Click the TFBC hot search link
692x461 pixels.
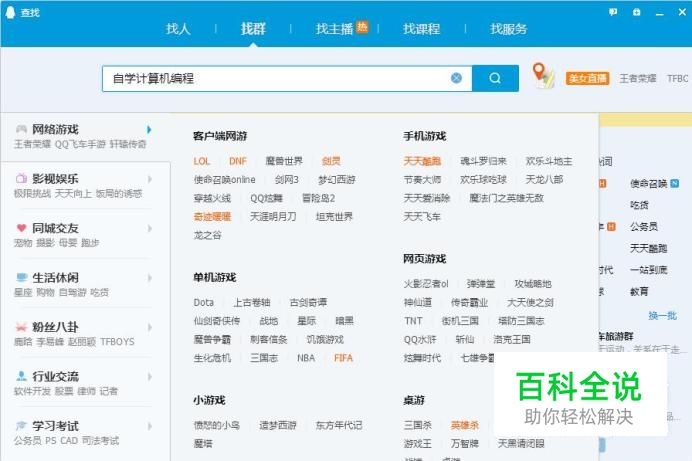point(677,79)
